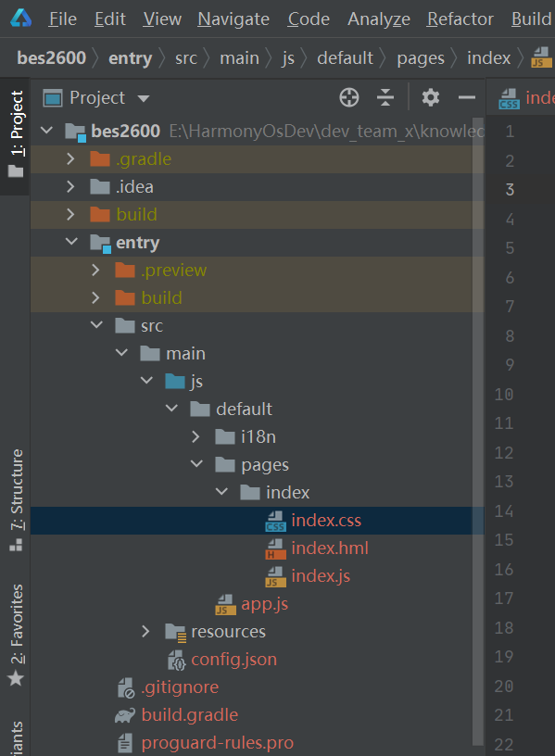The height and width of the screenshot is (756, 555).
Task: Click the DevEco Studio logo icon
Action: point(21,19)
